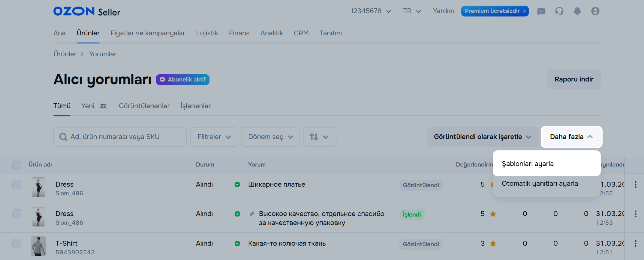
Task: Expand the TR language selector
Action: pyautogui.click(x=412, y=11)
